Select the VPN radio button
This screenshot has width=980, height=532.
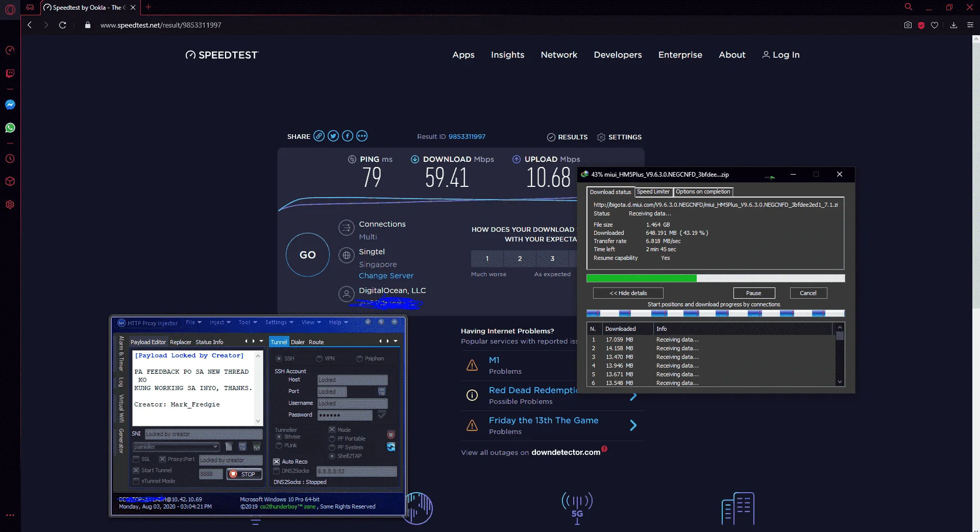(x=319, y=359)
